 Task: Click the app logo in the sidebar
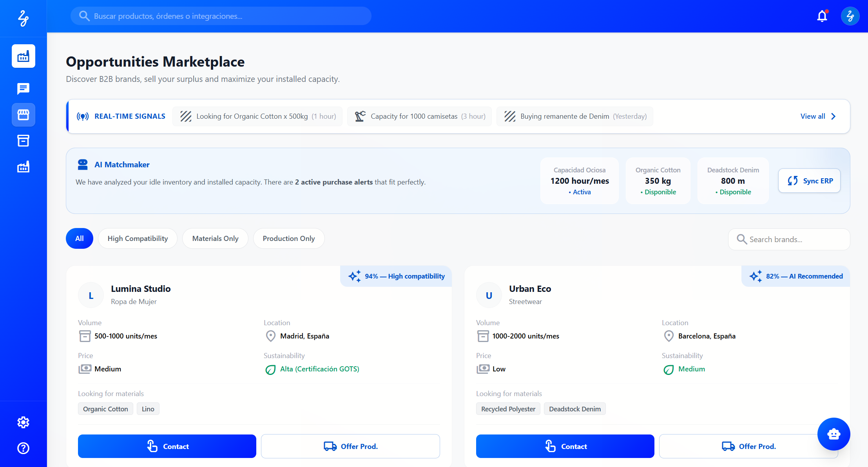pos(24,18)
